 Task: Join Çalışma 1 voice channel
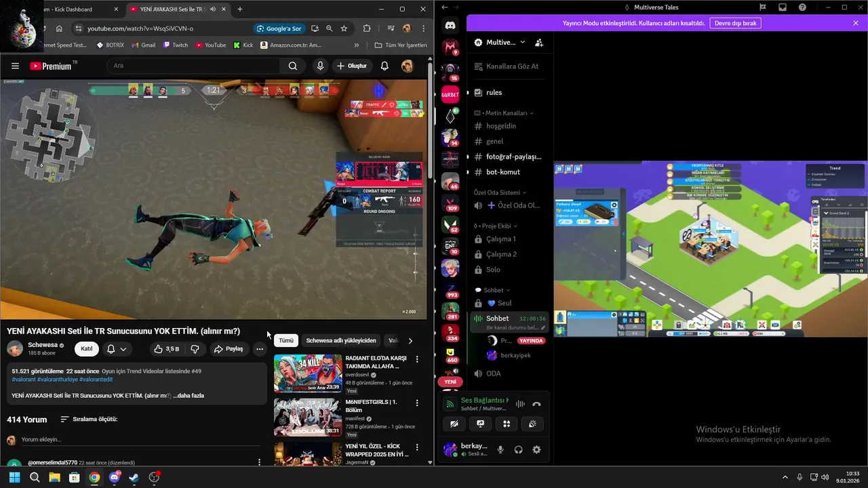[509, 239]
